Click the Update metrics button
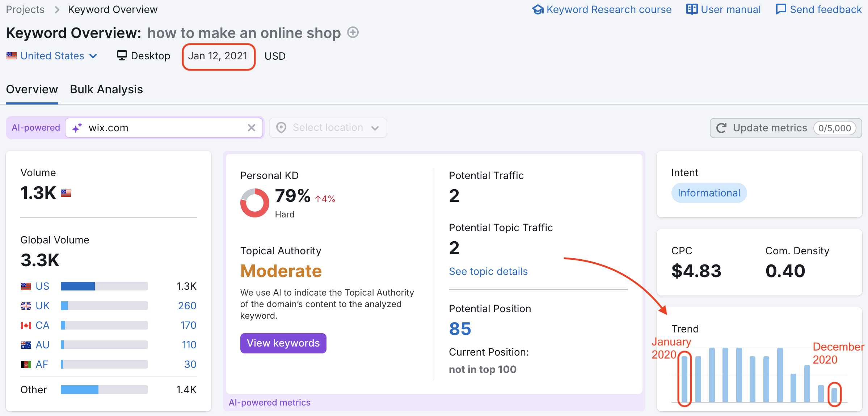The width and height of the screenshot is (868, 416). 786,128
